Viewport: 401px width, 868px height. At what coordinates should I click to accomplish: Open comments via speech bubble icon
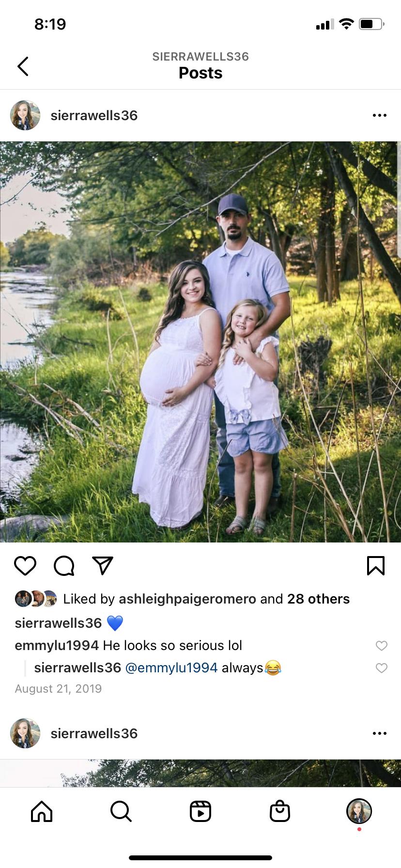coord(64,565)
